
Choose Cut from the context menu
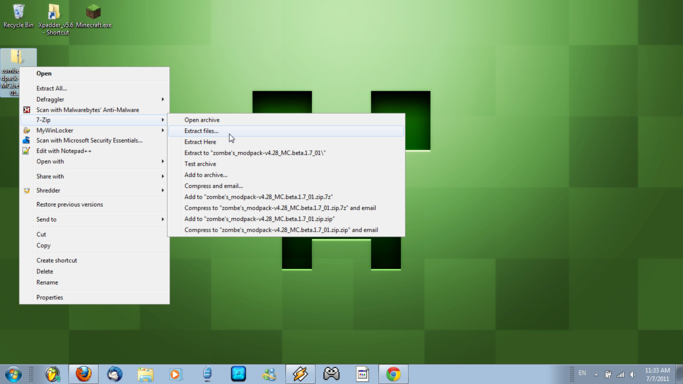[95, 234]
